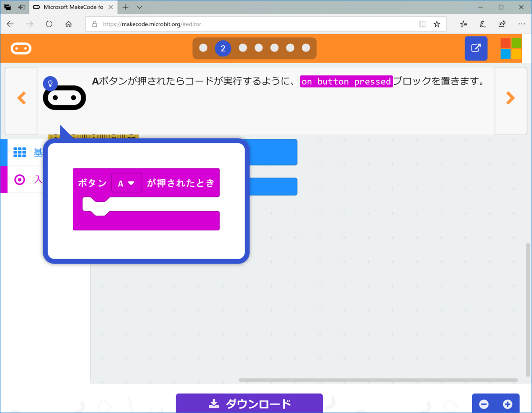Jump to tutorial step 3 dot
This screenshot has height=413, width=532.
pos(243,48)
